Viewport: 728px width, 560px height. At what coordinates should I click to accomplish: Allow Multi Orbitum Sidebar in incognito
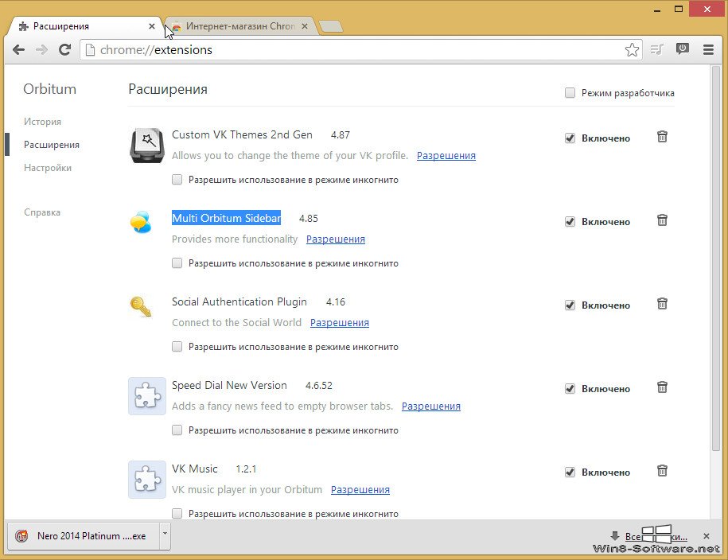coord(177,263)
